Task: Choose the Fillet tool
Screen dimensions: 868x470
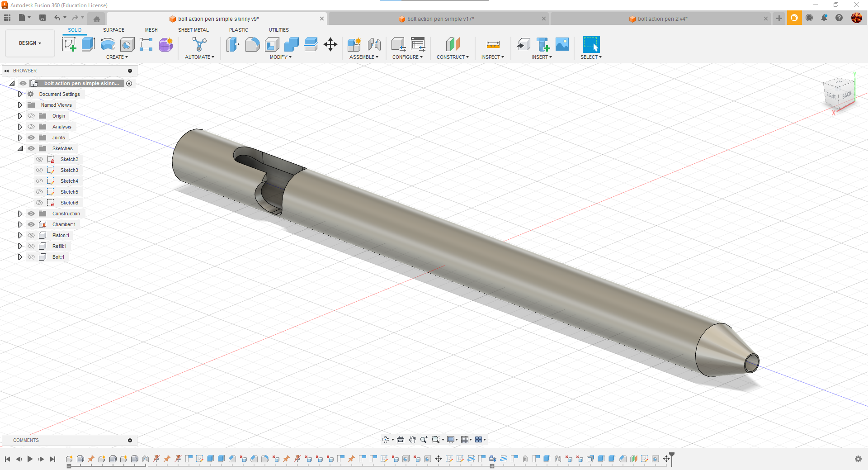Action: click(x=252, y=44)
